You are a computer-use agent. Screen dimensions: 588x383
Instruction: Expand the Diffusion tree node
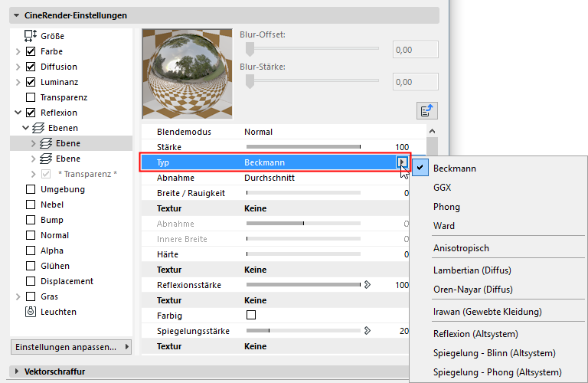pyautogui.click(x=18, y=67)
